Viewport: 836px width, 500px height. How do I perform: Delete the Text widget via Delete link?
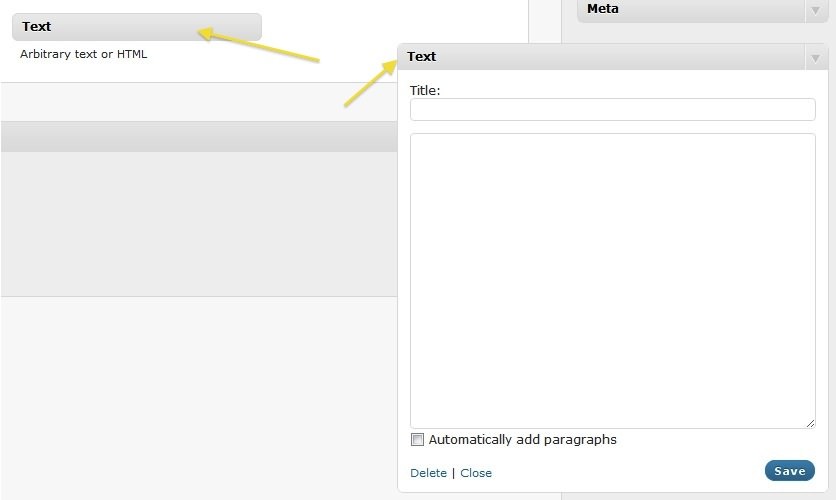pos(428,473)
